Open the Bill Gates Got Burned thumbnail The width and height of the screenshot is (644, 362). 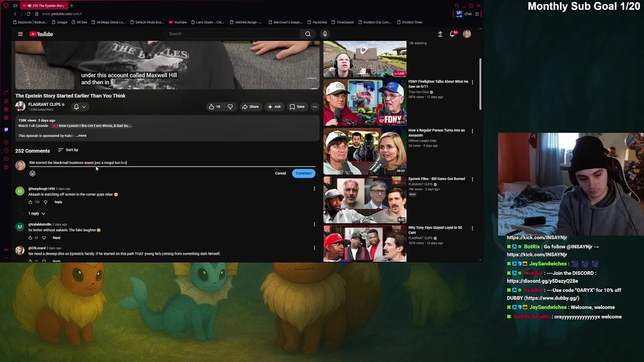365,200
